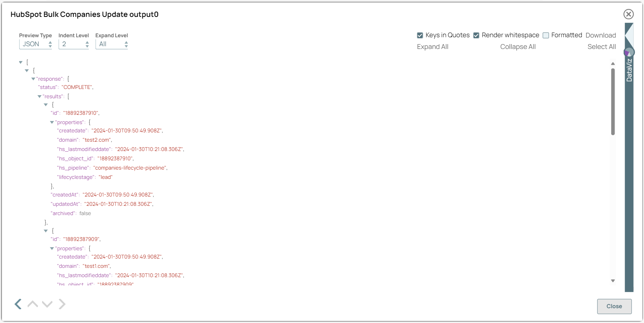Click the scrollbar down arrow

coord(613,281)
